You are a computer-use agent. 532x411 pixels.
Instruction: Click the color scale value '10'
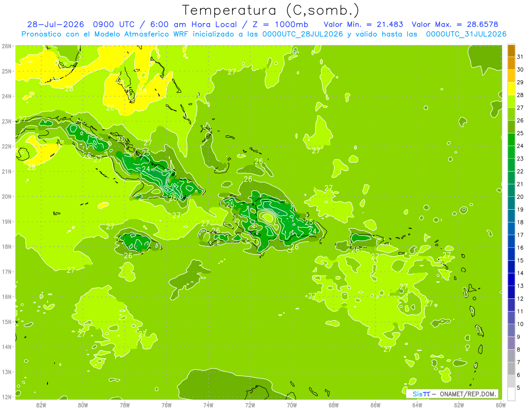pos(520,324)
